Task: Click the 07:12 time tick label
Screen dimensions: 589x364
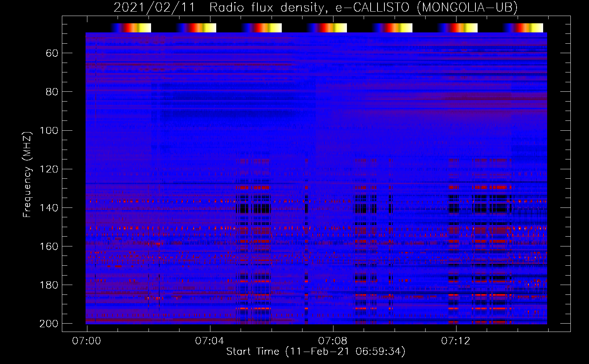Action: (x=456, y=341)
